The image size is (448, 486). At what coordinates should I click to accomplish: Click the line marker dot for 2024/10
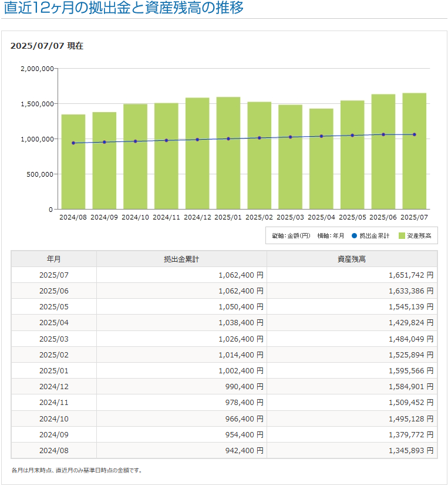point(135,141)
